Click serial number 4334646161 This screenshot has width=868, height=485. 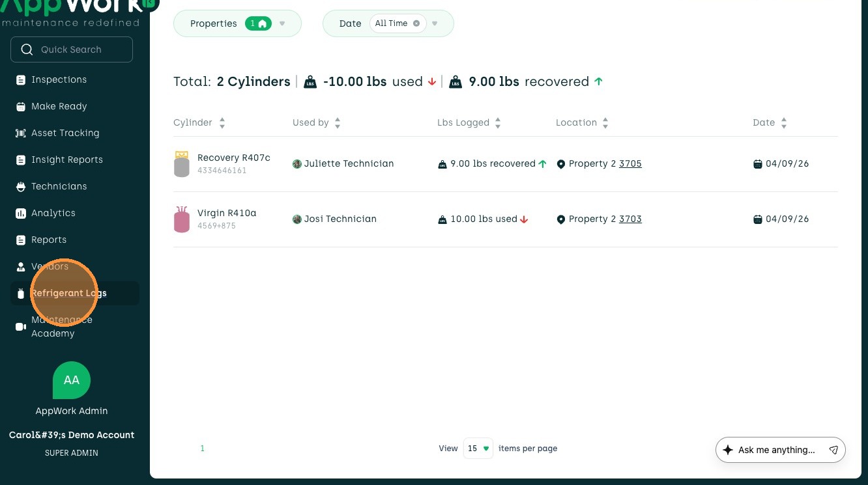(222, 171)
